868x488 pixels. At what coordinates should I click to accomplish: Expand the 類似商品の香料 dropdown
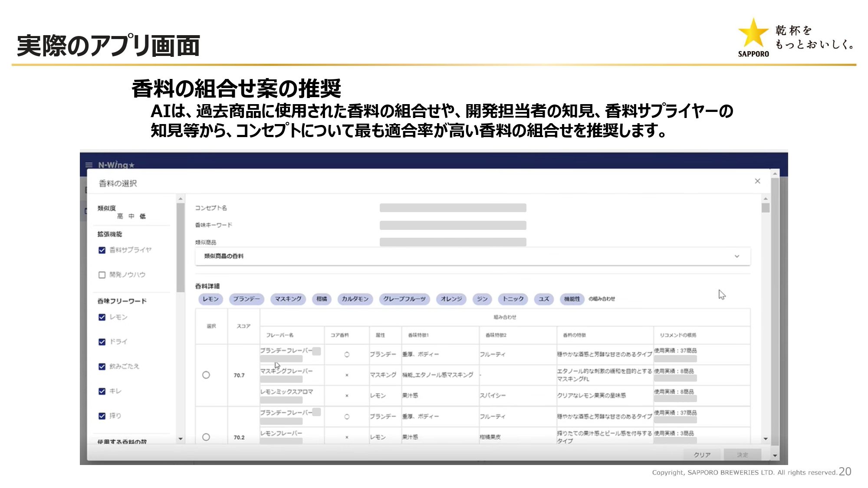click(736, 256)
